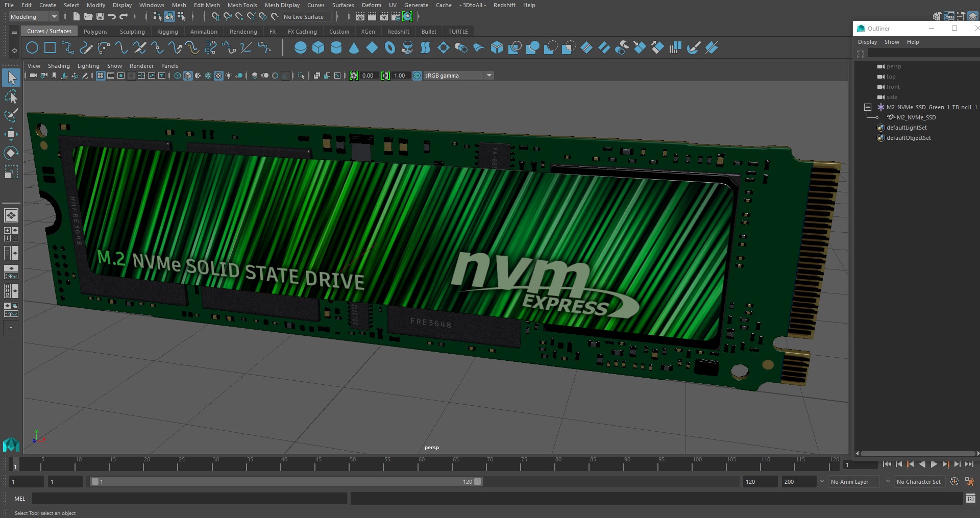Open the viewport Shading menu
Image resolution: width=980 pixels, height=518 pixels.
(59, 66)
